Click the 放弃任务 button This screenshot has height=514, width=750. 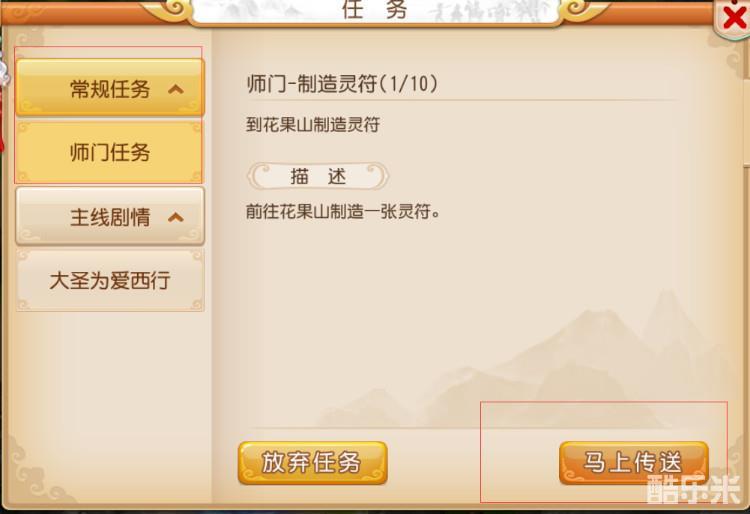pos(312,462)
